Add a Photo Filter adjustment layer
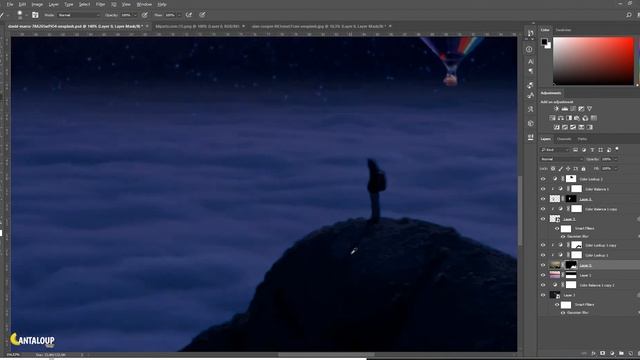 [x=577, y=118]
